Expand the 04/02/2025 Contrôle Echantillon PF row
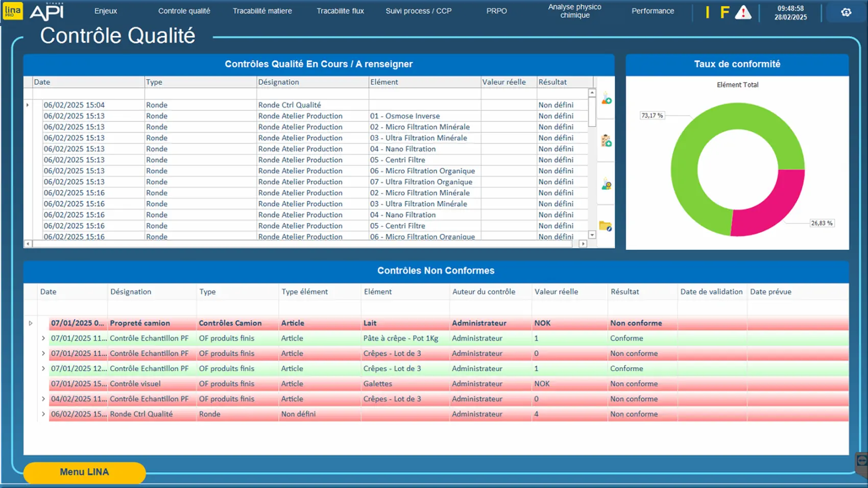 [43, 399]
